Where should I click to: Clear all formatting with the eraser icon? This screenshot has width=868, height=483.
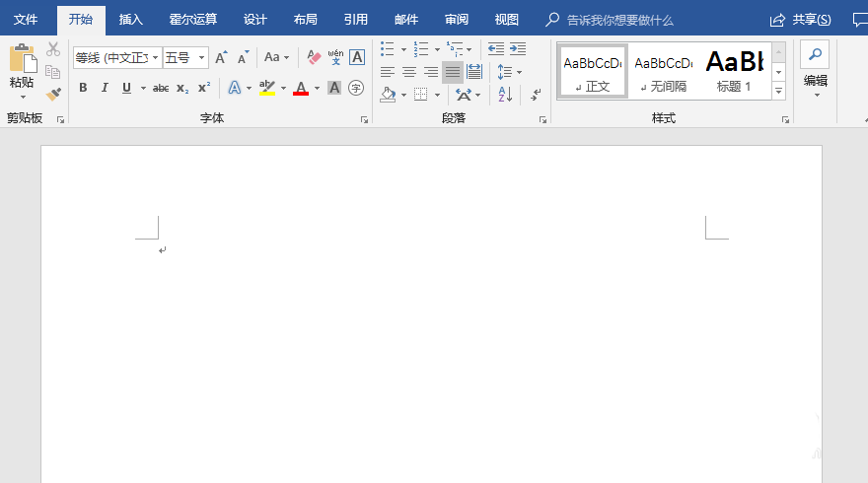point(314,57)
